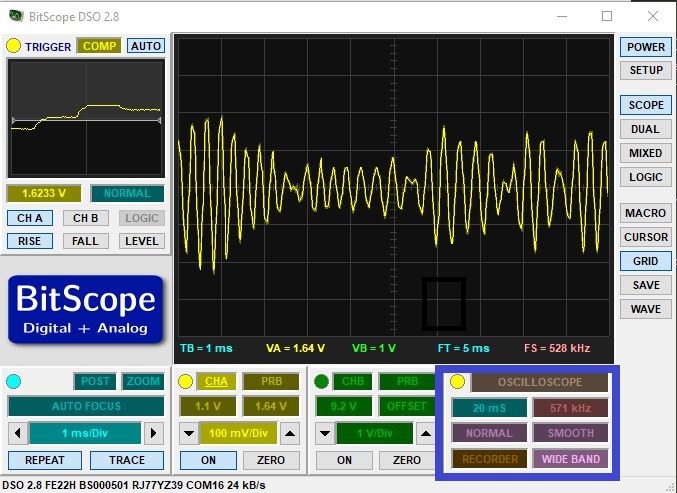Screen dimensions: 677x493
Task: Click the 100 mV/Div scale display
Action: point(238,433)
